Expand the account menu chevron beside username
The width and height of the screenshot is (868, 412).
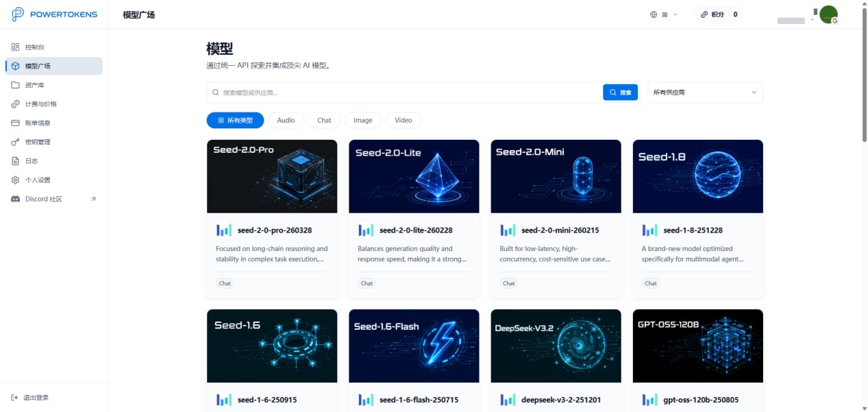point(813,19)
